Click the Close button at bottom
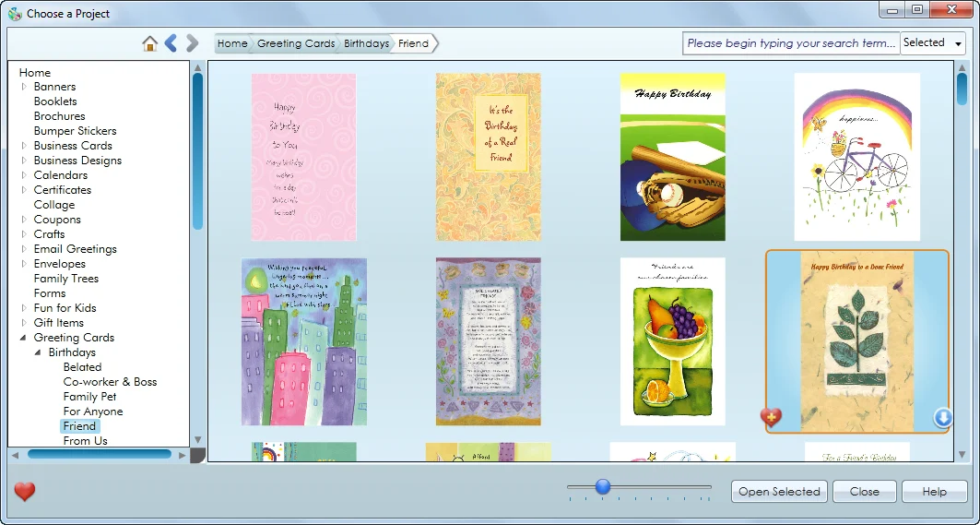Viewport: 980px width, 525px height. 865,491
